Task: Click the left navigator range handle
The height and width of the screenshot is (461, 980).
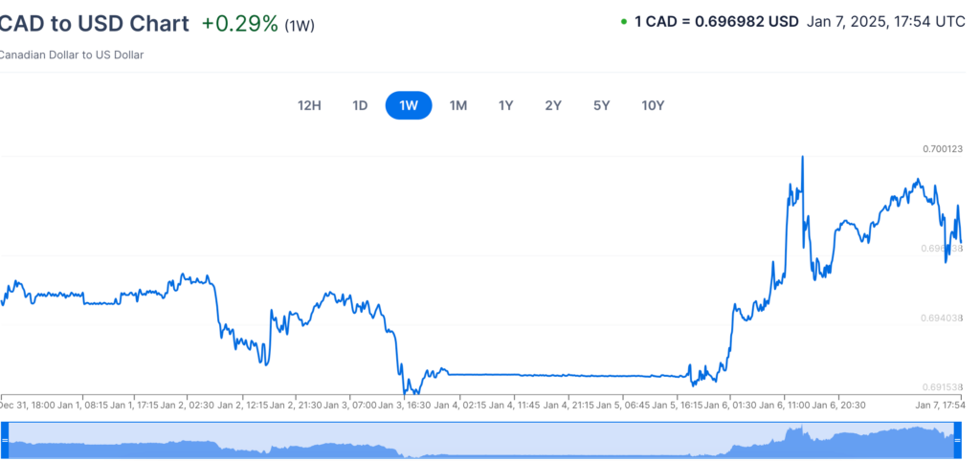Action: pos(4,439)
